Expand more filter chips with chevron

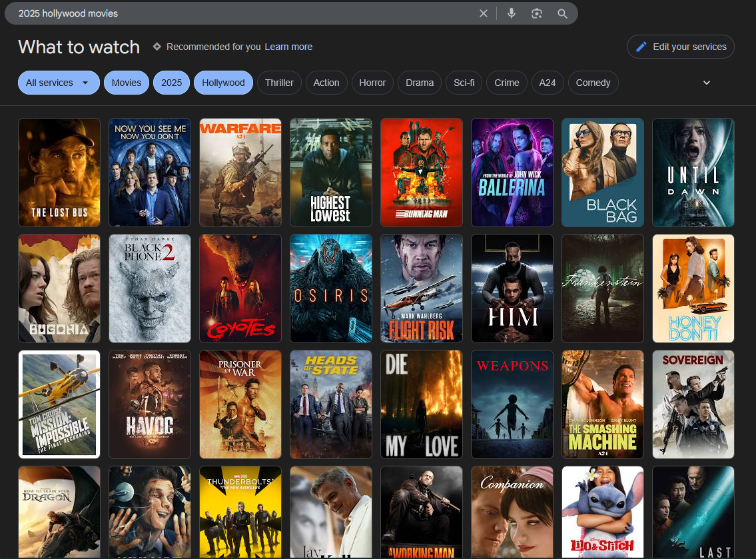pyautogui.click(x=706, y=83)
